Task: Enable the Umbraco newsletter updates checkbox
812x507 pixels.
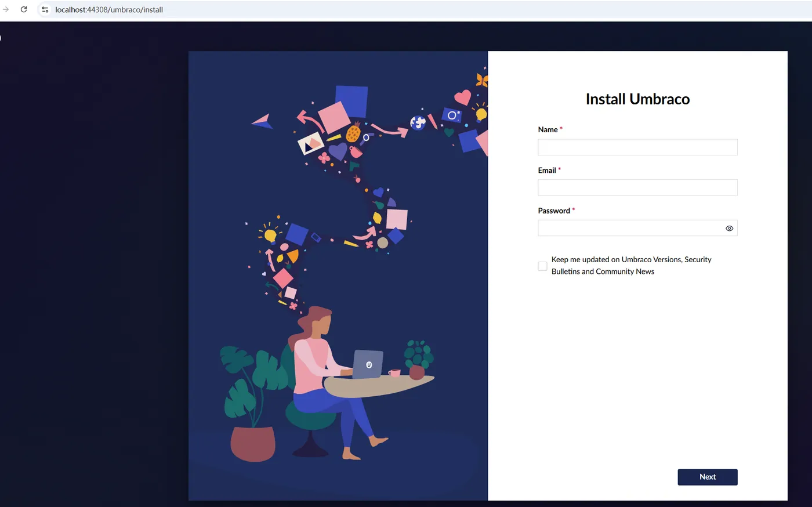Action: pos(542,266)
